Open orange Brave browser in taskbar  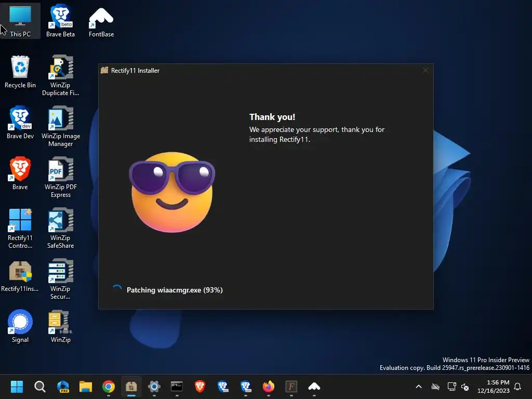point(200,387)
